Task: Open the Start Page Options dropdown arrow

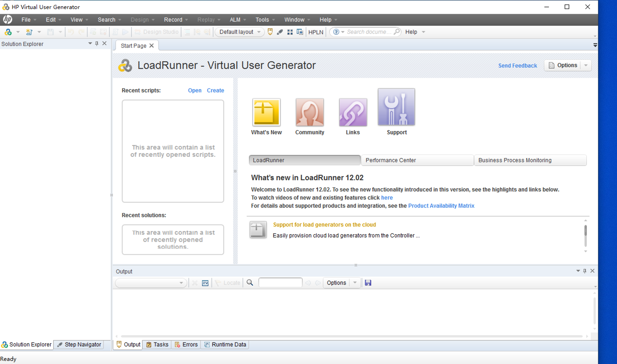Action: point(586,65)
